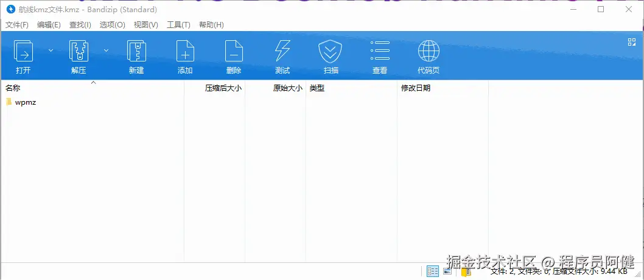Image resolution: width=644 pixels, height=280 pixels.
Task: Sort by 原始大小 column header
Action: point(276,88)
